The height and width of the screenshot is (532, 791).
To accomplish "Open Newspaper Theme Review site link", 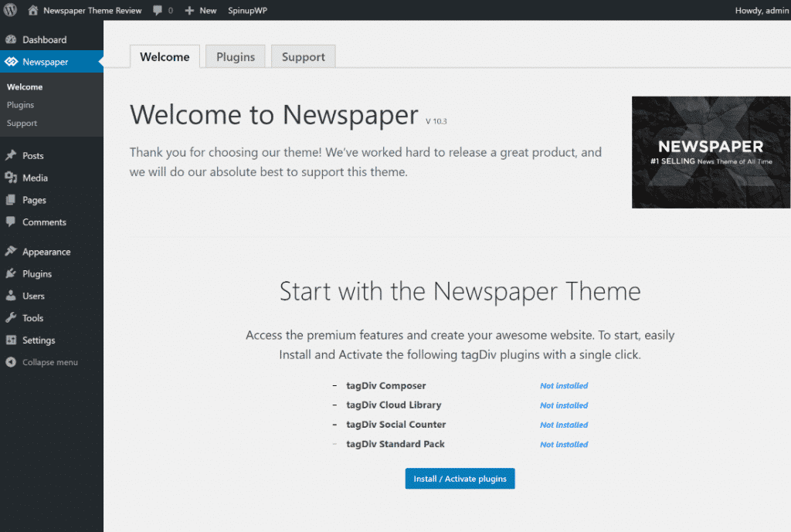I will 93,11.
